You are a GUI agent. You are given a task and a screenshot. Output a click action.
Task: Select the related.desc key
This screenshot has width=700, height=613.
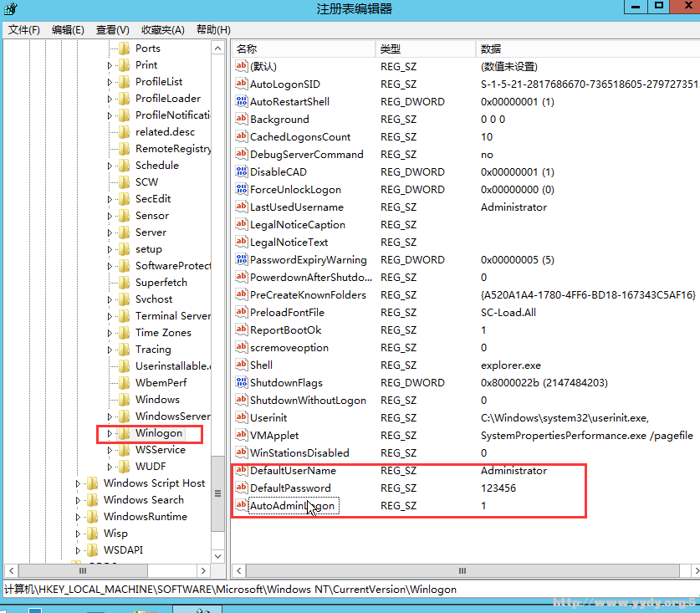(166, 131)
